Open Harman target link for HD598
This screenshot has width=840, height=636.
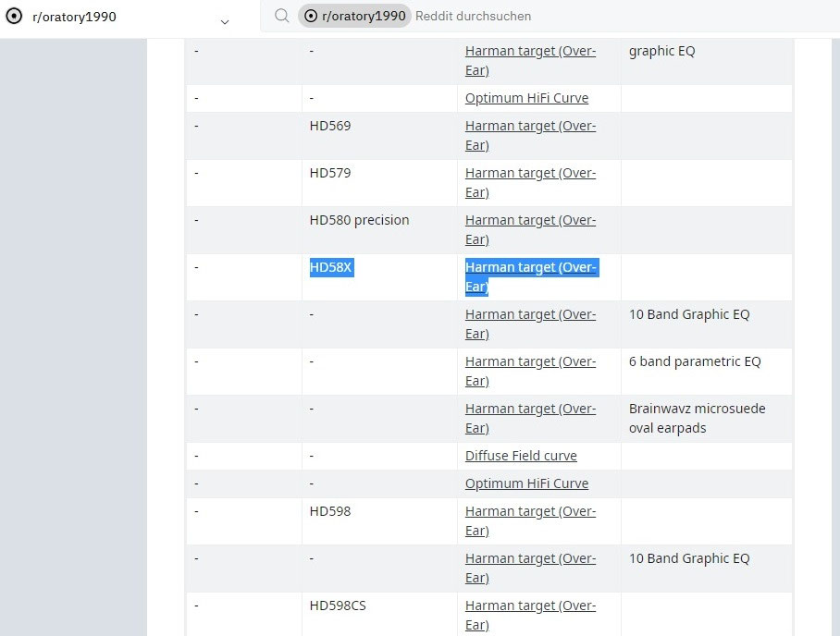[530, 520]
